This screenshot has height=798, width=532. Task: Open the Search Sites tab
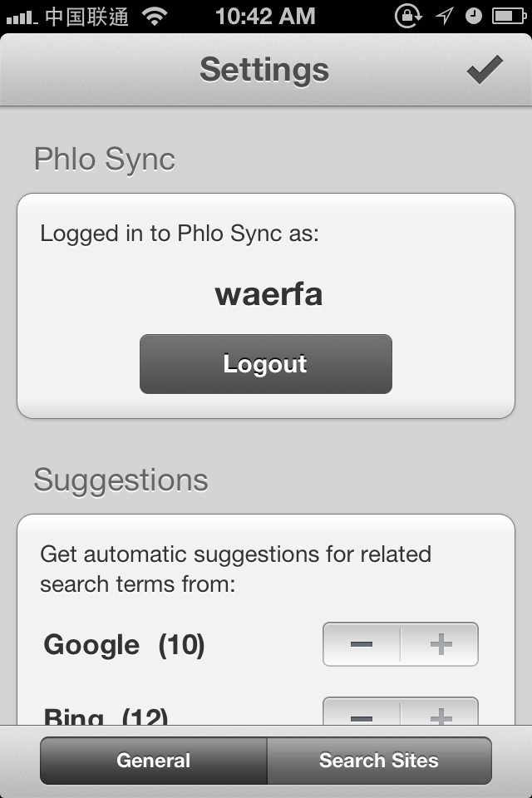coord(379,761)
